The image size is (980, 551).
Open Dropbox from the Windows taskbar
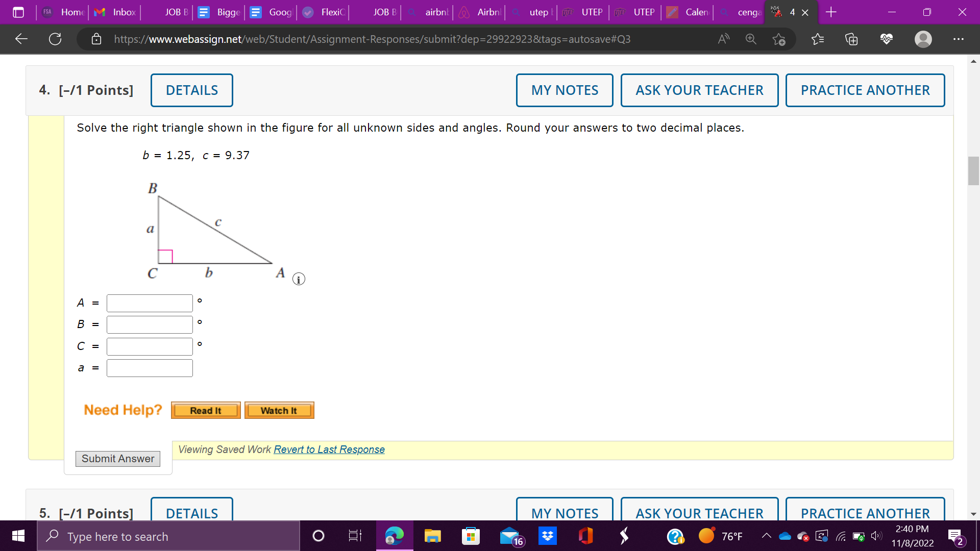point(548,536)
